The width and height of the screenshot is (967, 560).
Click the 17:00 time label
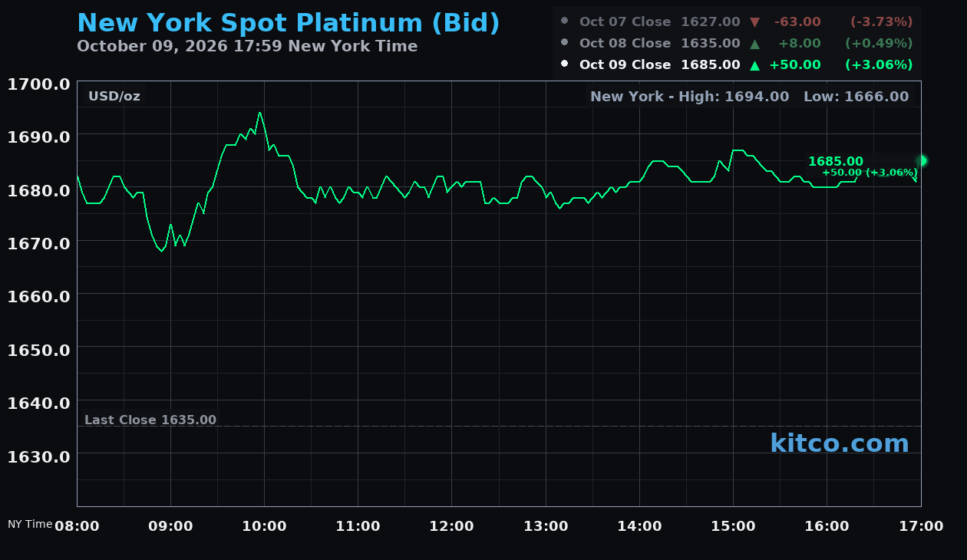click(921, 526)
